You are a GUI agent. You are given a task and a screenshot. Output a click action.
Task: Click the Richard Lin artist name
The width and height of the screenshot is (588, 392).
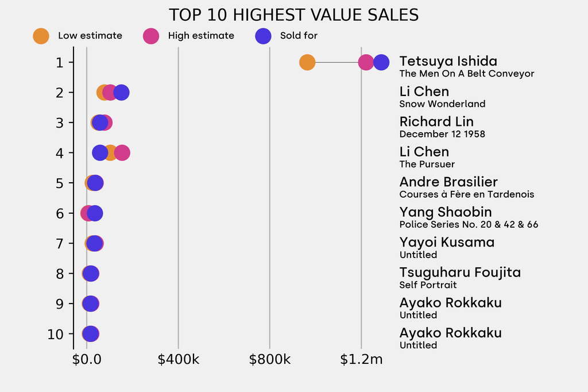click(x=436, y=122)
